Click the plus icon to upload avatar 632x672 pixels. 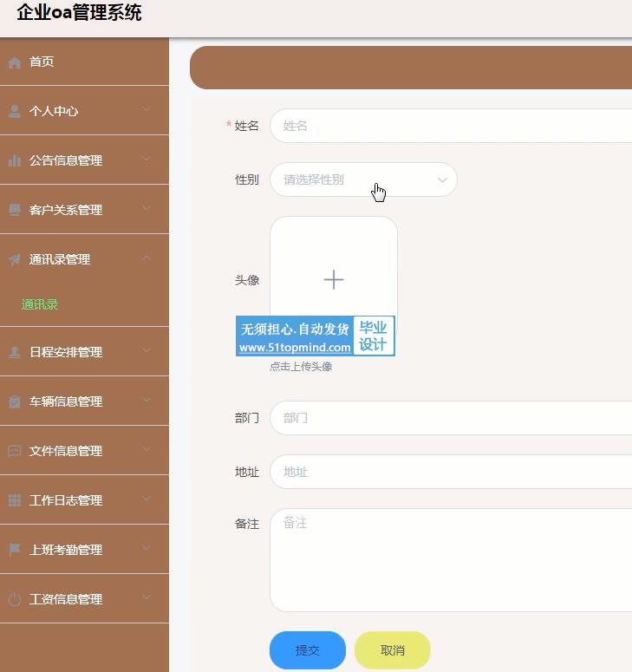334,279
